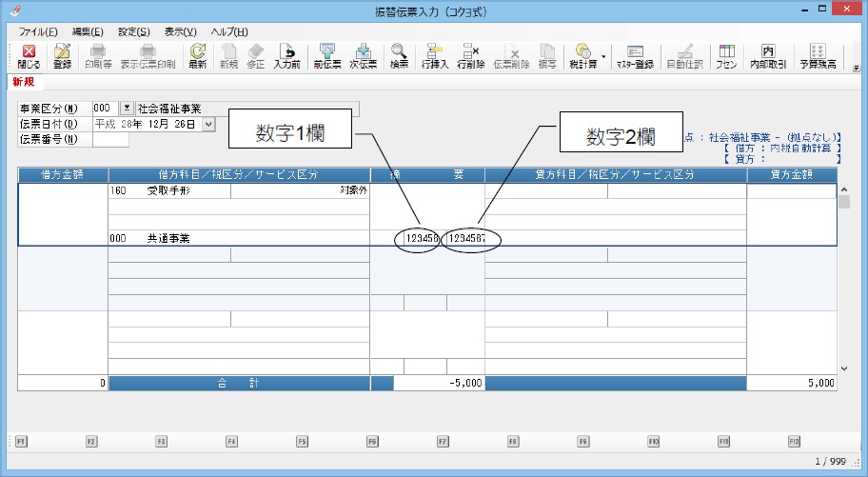
Task: Click the 予算残高 toolbar button
Action: pos(818,56)
